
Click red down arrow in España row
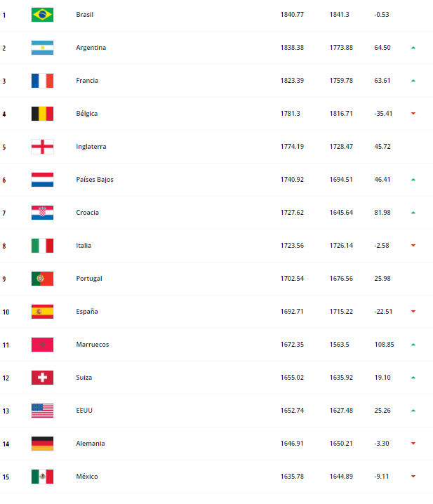tap(413, 312)
